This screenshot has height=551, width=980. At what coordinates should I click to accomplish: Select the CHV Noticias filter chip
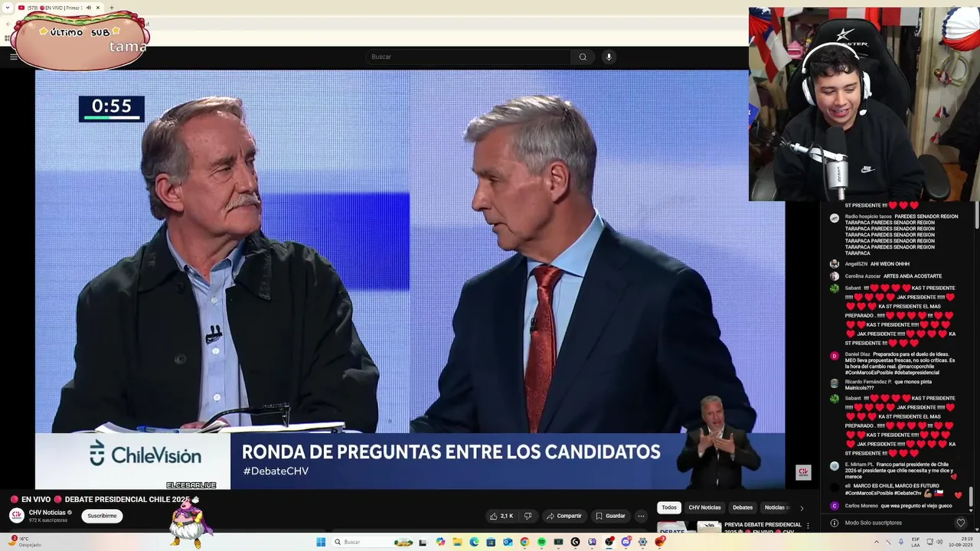[704, 507]
